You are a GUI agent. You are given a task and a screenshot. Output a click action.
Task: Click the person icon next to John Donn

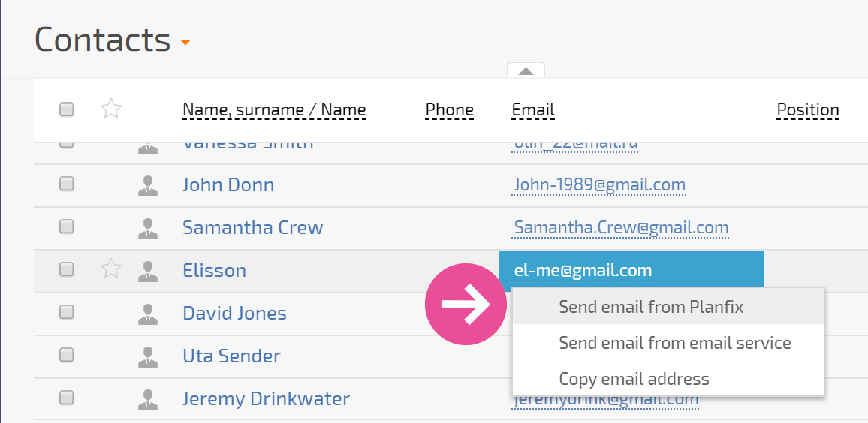148,185
